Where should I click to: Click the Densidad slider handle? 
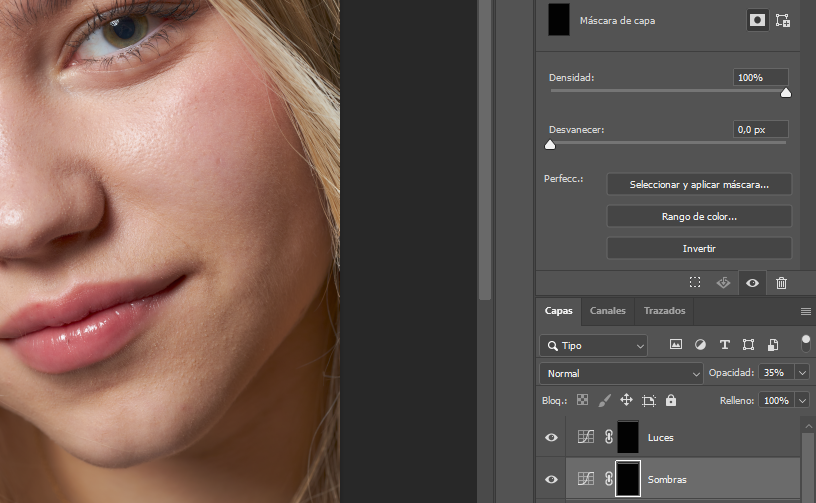coord(786,93)
